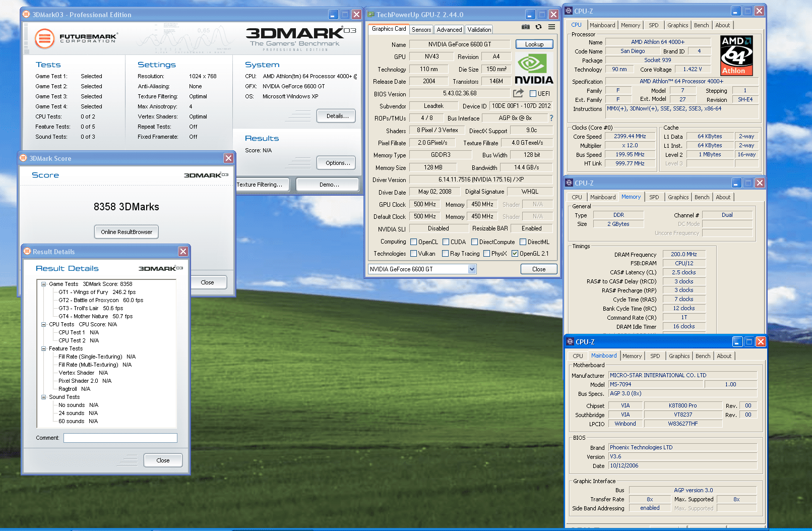Collapse the Sound Tests tree node

coord(44,397)
